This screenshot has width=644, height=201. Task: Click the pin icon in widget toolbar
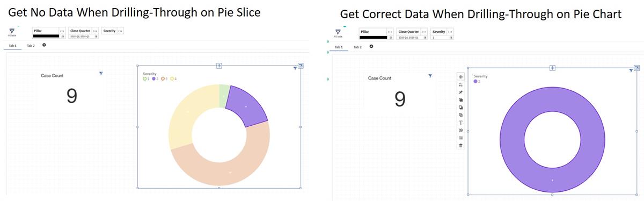pos(460,92)
